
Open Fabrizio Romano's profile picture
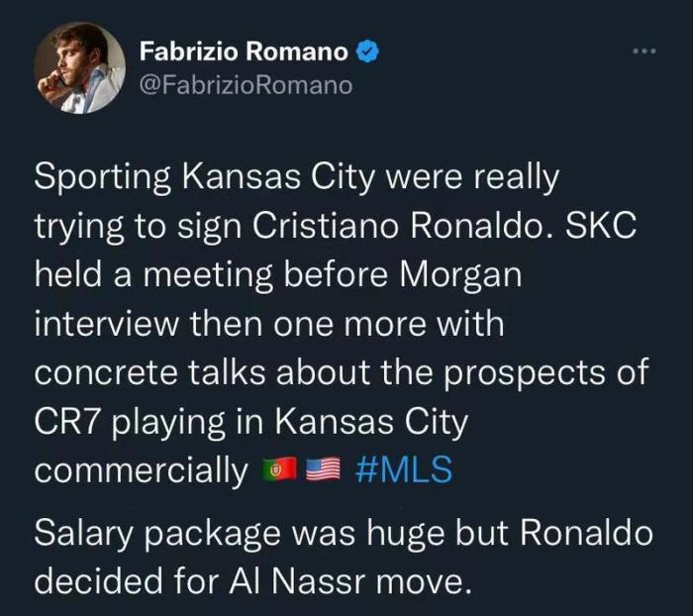(x=79, y=67)
